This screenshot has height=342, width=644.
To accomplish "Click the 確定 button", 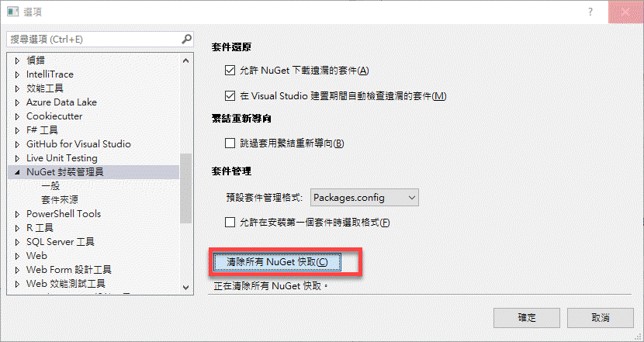I will pos(527,317).
